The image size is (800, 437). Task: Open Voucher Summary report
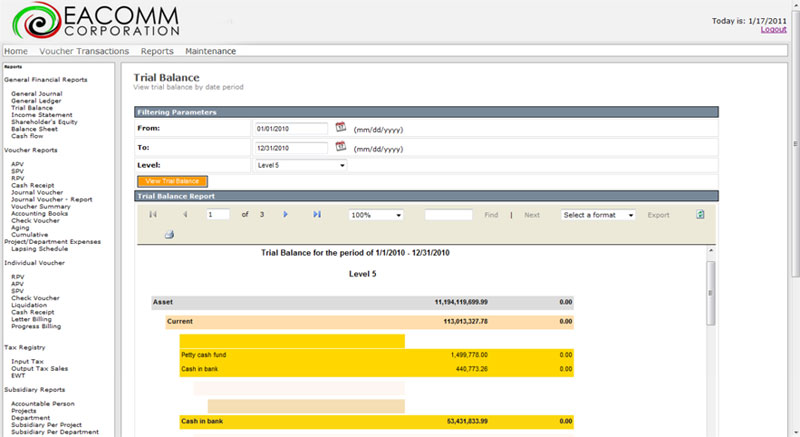[41, 207]
